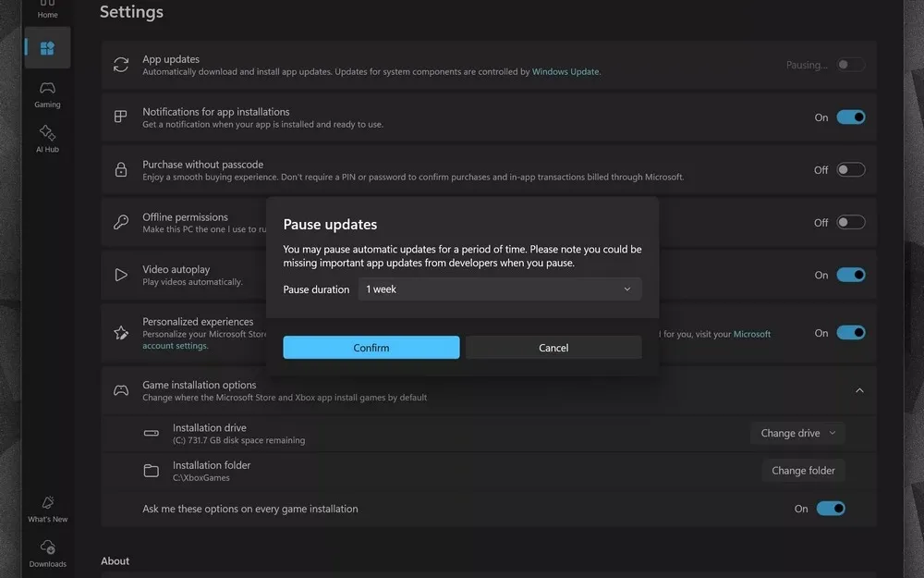This screenshot has height=578, width=924.
Task: Open the AI Hub section
Action: (x=47, y=138)
